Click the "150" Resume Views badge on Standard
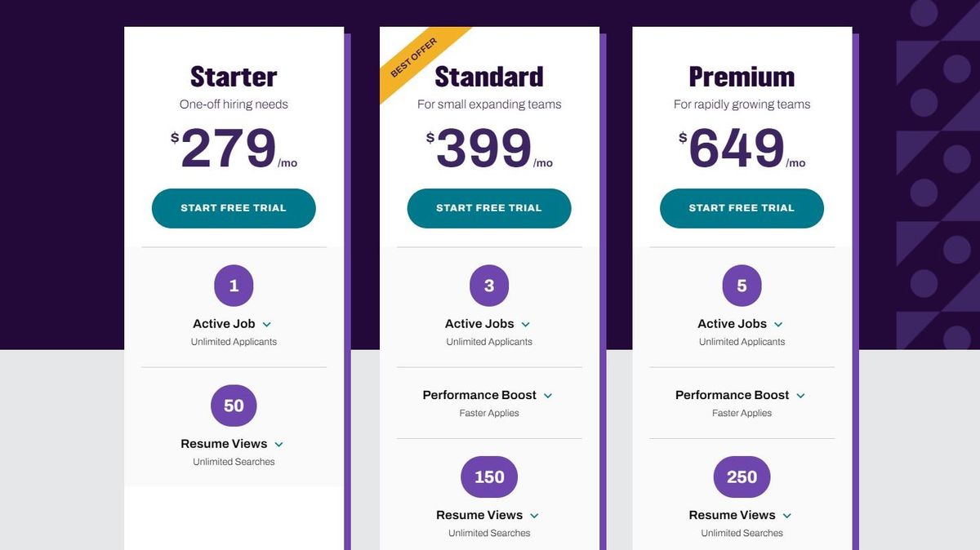The height and width of the screenshot is (550, 980). pyautogui.click(x=488, y=477)
